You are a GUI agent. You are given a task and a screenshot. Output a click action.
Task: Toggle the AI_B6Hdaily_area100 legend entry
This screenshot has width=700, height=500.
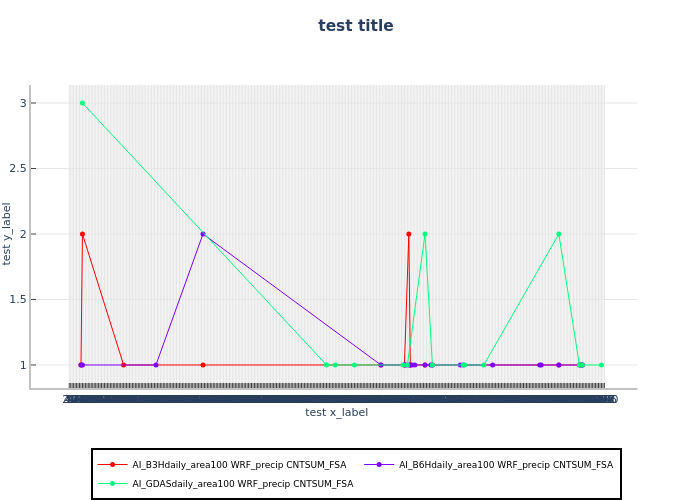[506, 465]
